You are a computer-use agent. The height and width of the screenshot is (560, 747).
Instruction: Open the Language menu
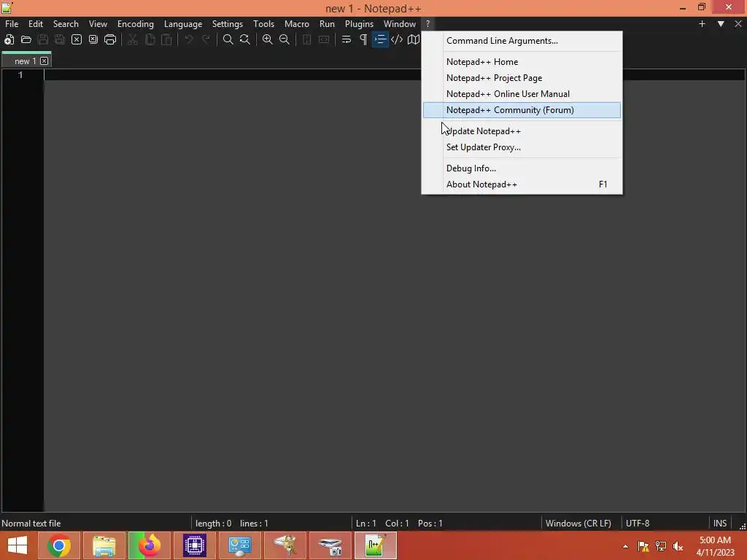pos(183,24)
